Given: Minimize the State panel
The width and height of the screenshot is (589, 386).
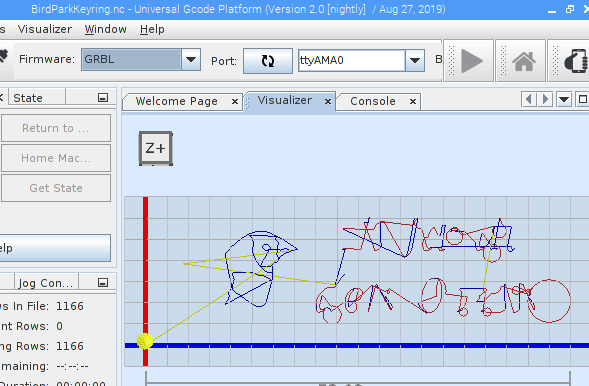Looking at the screenshot, I should (103, 98).
